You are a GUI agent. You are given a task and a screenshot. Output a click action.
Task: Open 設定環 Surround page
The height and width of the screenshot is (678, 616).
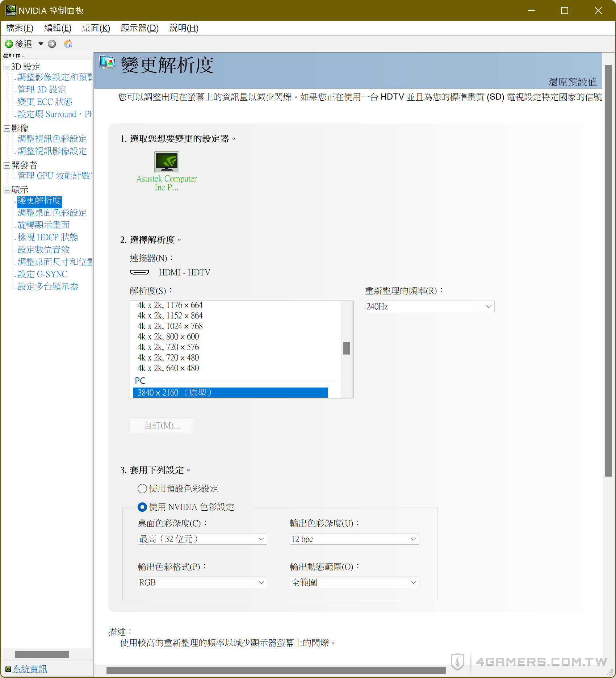tap(54, 114)
